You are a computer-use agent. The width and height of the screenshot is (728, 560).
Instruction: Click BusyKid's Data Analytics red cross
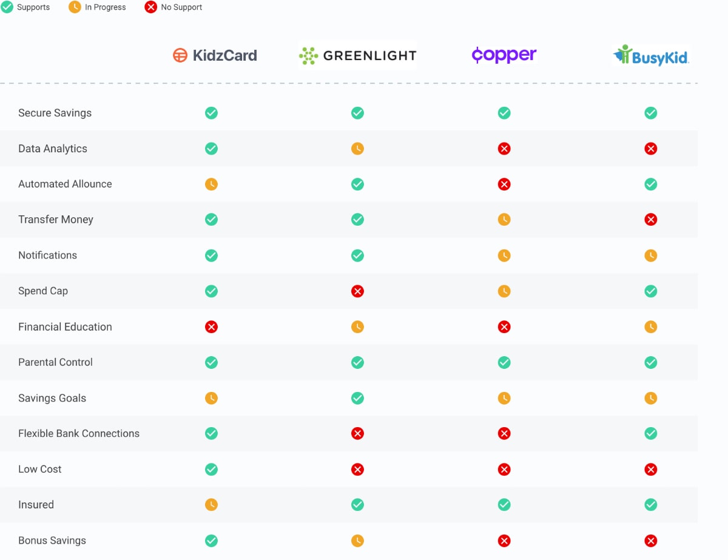651,149
